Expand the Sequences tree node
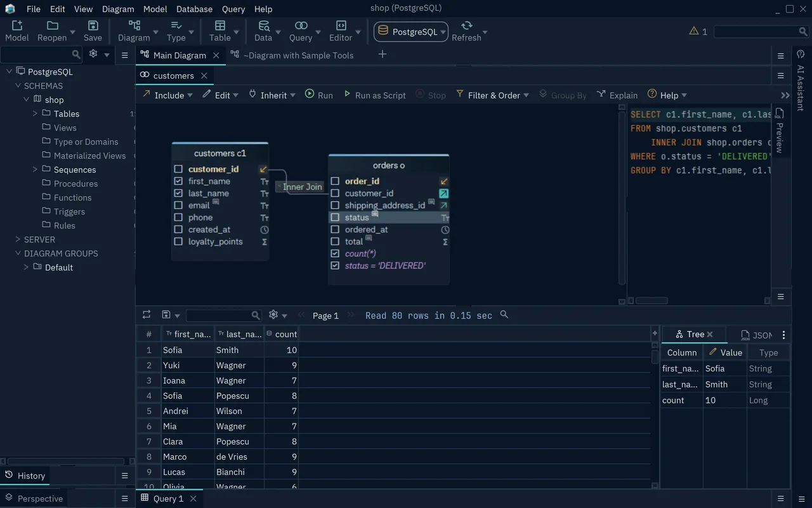 [36, 170]
